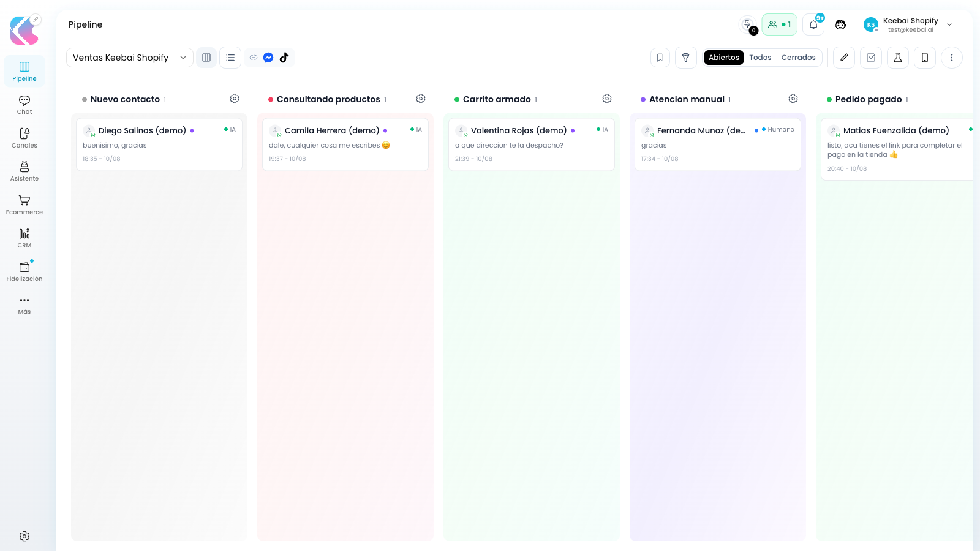Screen dimensions: 980x551
Task: Click the pencil edit pipeline icon
Action: 844,58
